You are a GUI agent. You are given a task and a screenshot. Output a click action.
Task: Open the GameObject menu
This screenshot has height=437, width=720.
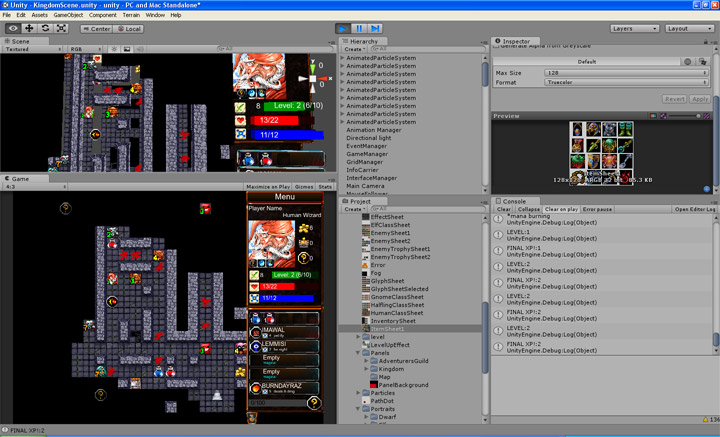[x=68, y=15]
